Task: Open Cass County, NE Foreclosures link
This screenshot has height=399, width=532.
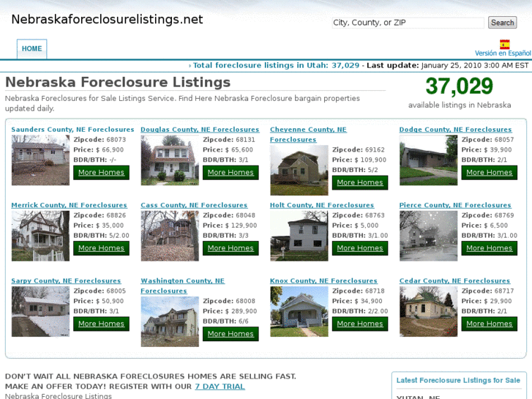Action: pos(194,205)
